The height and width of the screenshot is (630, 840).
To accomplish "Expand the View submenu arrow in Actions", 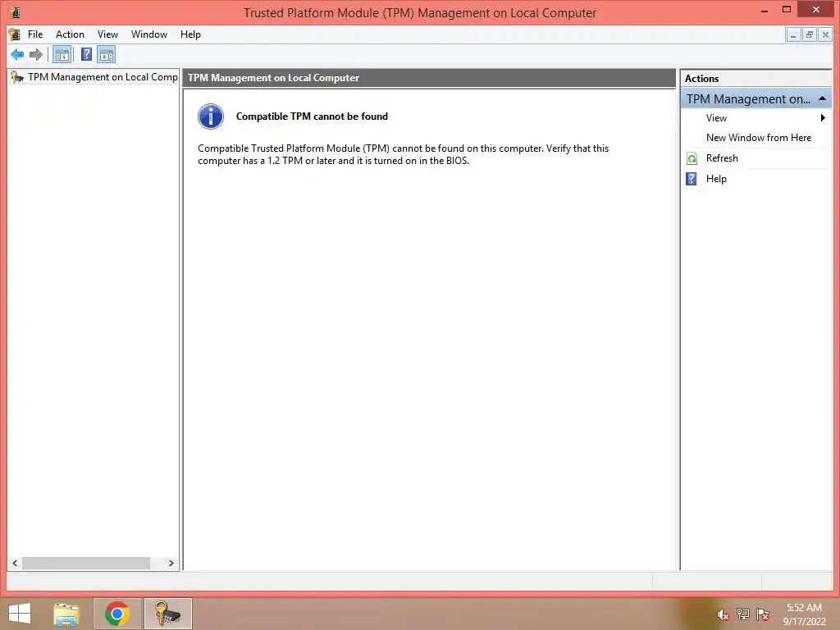I will [x=823, y=118].
